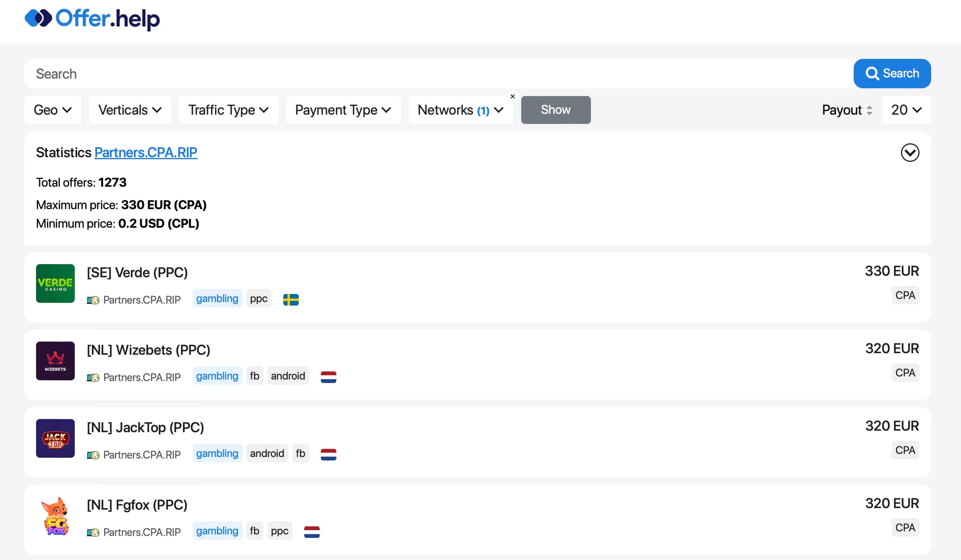Viewport: 961px width, 560px height.
Task: Open the [NL] JackTop (PPC) offer title
Action: coord(145,428)
